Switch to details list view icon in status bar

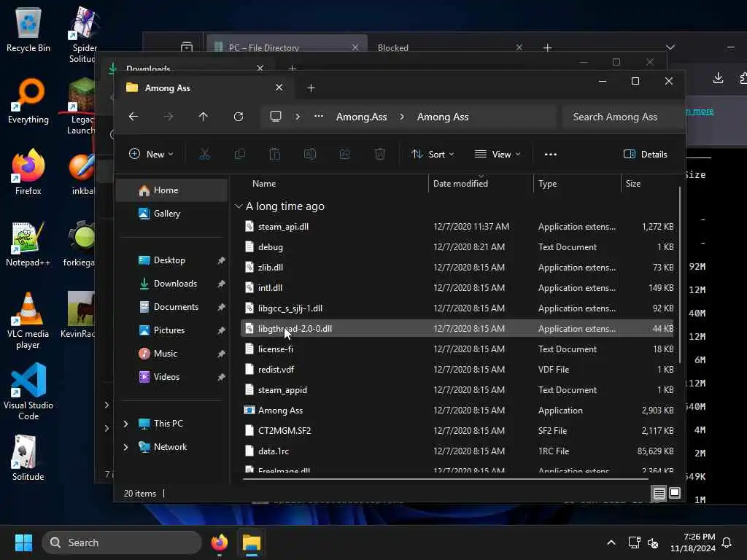pos(659,494)
